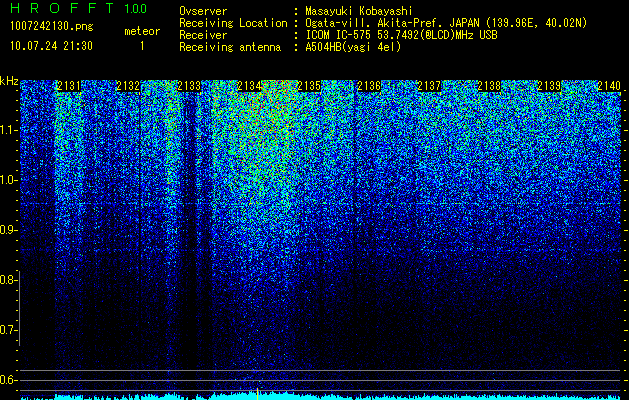
Task: Click the 2139 time marker
Action: (x=549, y=86)
